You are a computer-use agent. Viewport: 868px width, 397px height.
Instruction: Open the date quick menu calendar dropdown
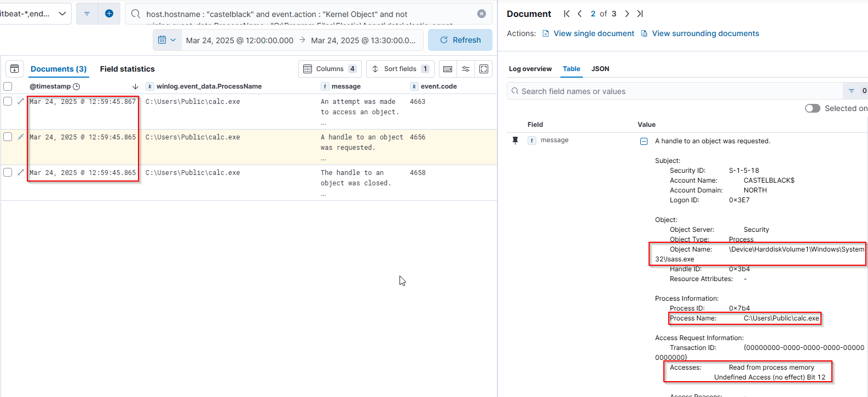[167, 40]
